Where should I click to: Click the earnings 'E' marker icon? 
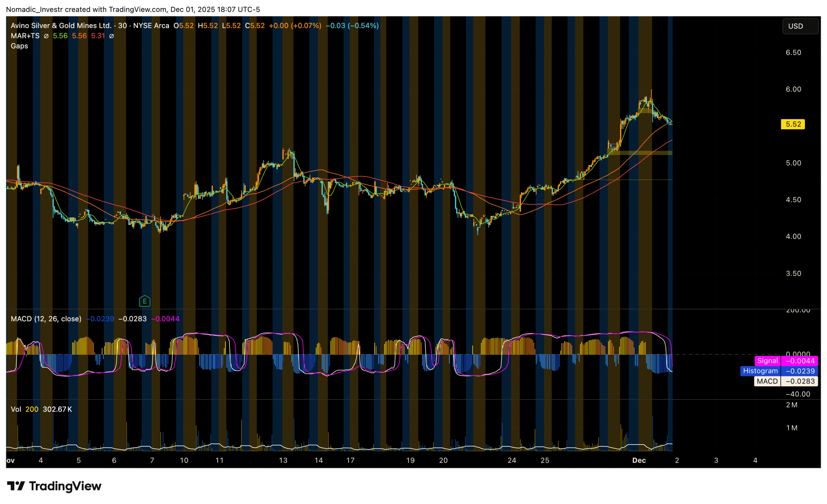click(x=145, y=301)
